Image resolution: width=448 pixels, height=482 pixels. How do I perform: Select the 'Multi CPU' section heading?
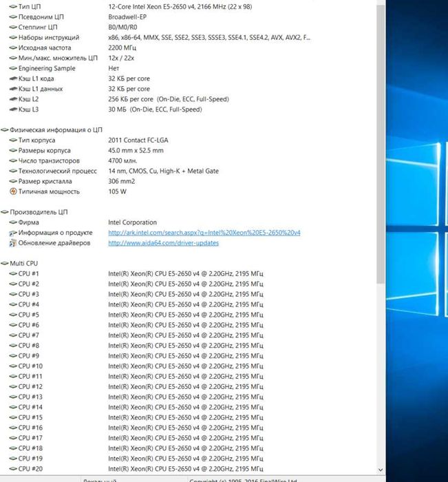tap(23, 263)
